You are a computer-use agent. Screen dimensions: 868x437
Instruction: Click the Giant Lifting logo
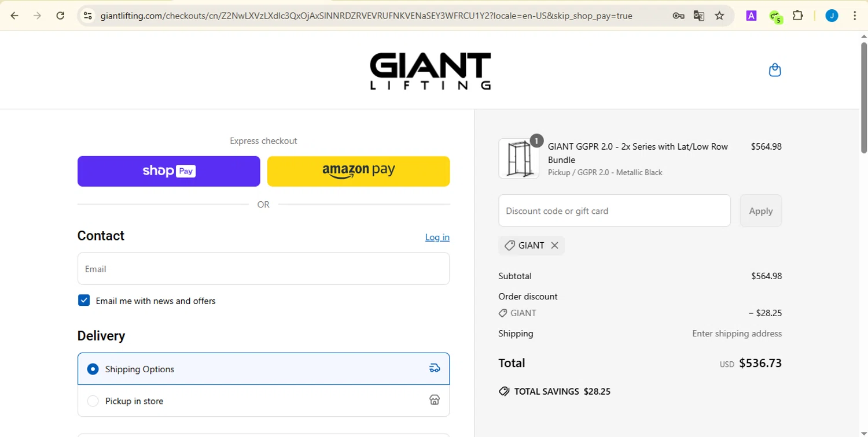(431, 71)
